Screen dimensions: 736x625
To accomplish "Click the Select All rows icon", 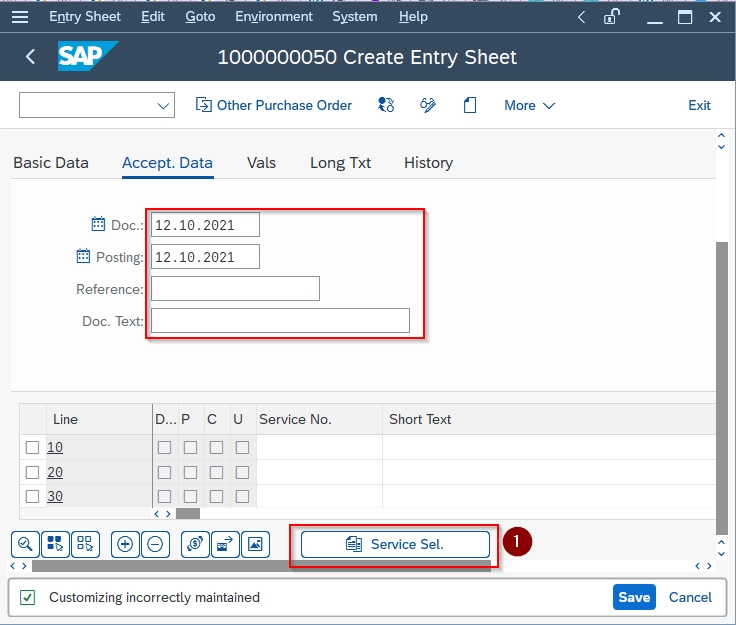I will pyautogui.click(x=55, y=544).
